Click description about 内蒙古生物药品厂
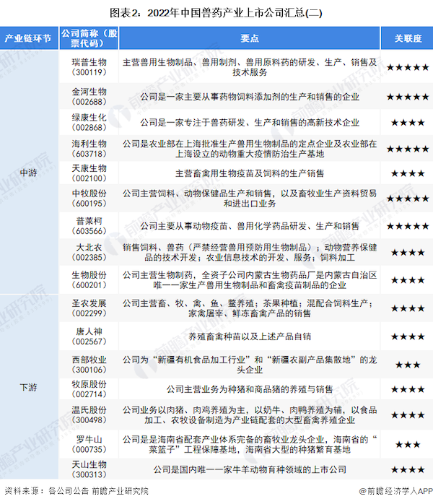 pyautogui.click(x=250, y=280)
